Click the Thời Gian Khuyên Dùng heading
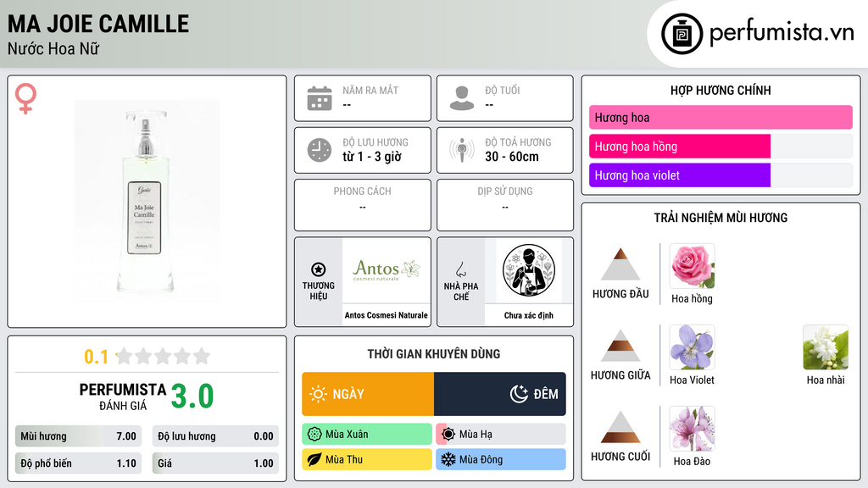Image resolution: width=868 pixels, height=488 pixels. click(x=434, y=354)
